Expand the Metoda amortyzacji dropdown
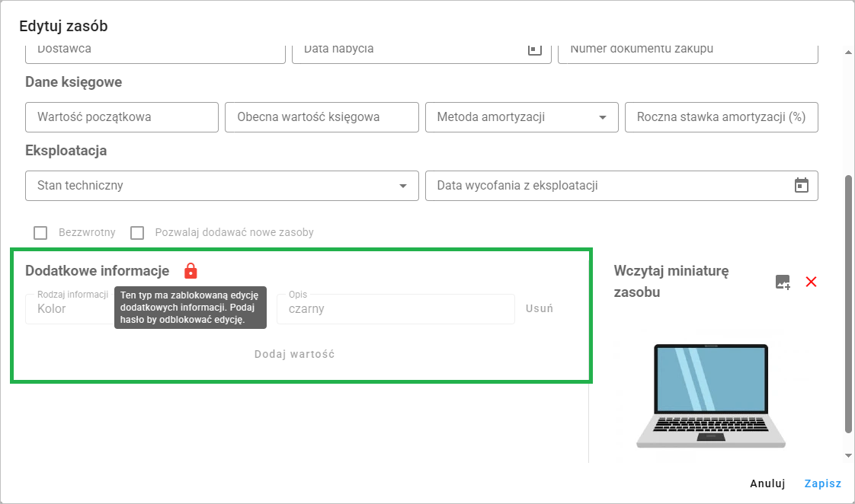Image resolution: width=855 pixels, height=504 pixels. click(522, 117)
